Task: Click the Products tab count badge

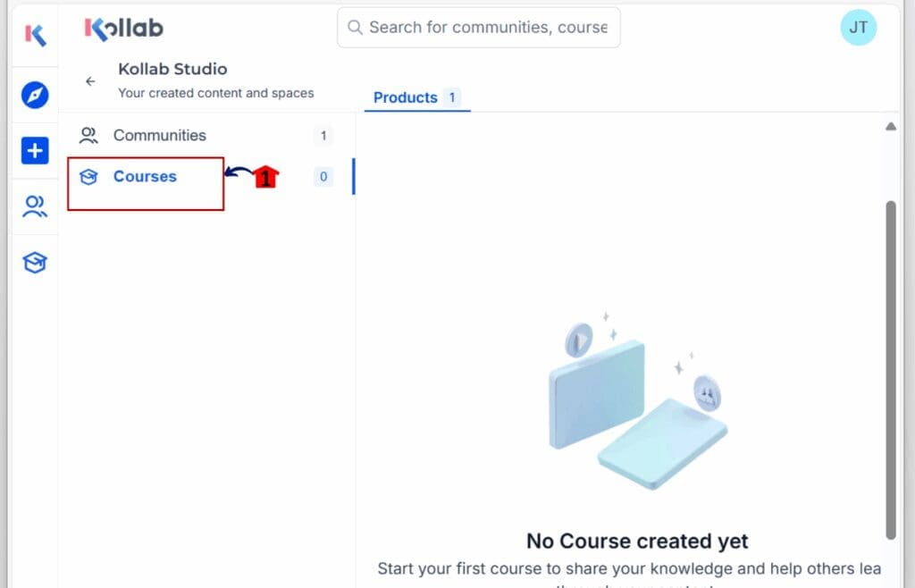Action: [451, 97]
